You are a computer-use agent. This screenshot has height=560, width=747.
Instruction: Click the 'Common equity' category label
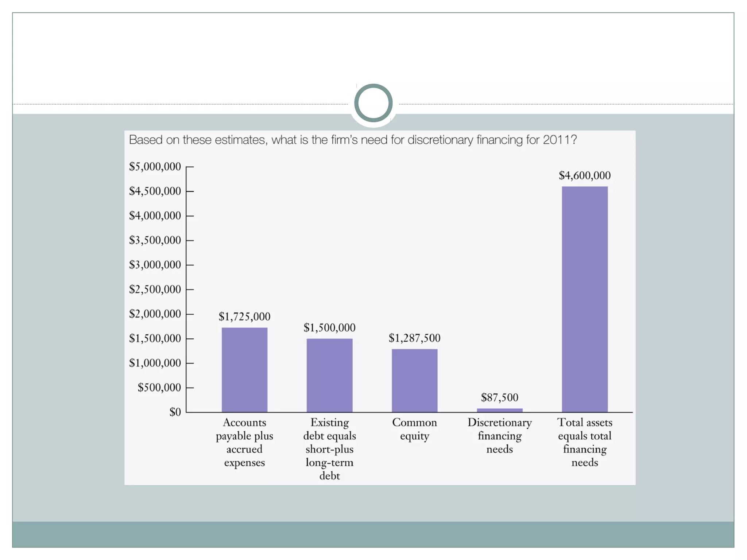pos(414,429)
